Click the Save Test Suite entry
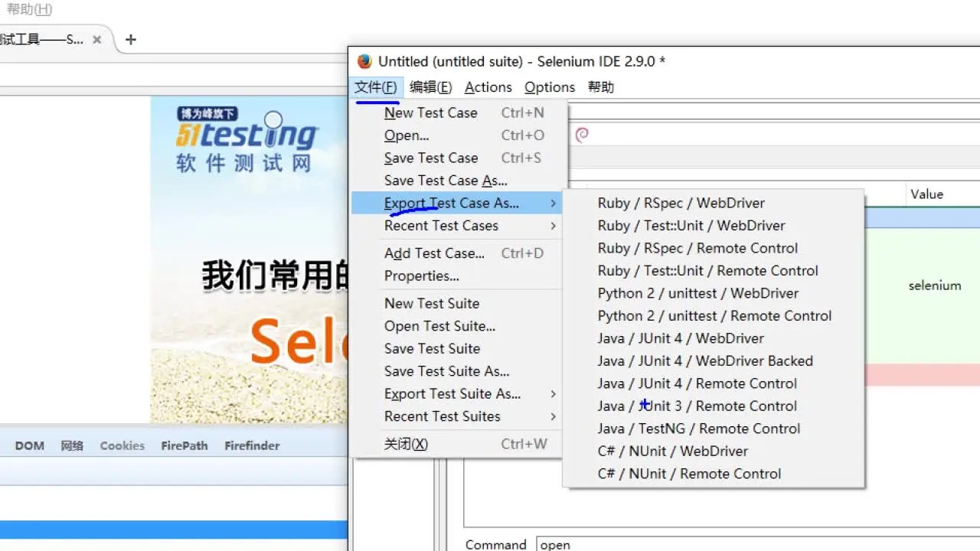 coord(458,348)
